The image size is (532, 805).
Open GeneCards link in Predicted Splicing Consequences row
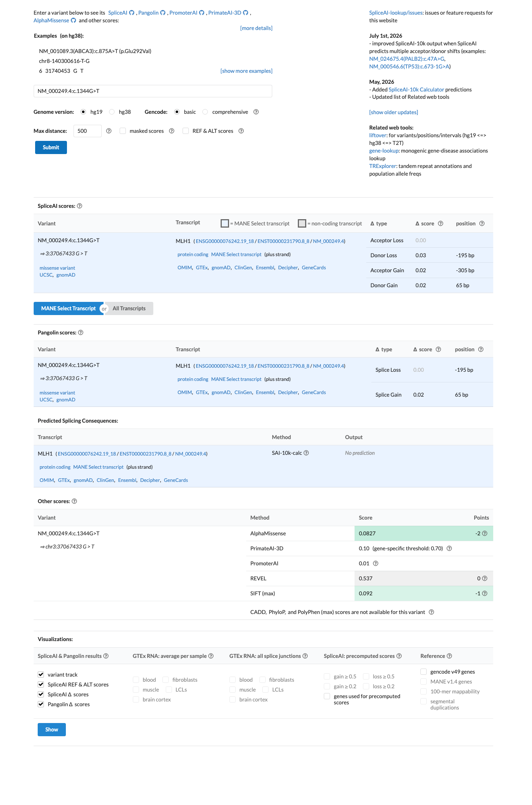176,480
